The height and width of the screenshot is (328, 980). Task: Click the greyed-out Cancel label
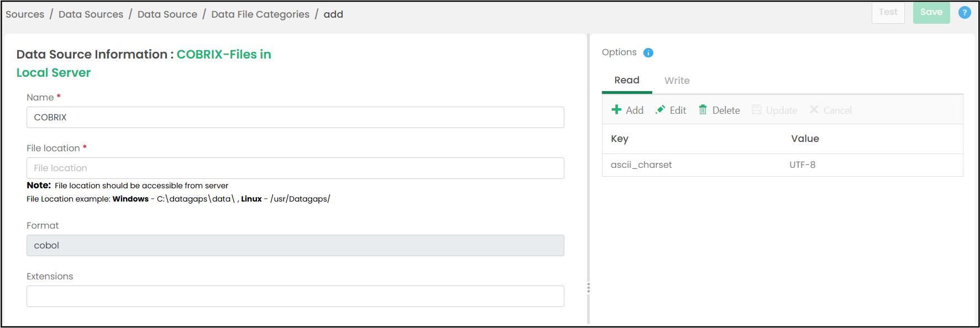837,110
